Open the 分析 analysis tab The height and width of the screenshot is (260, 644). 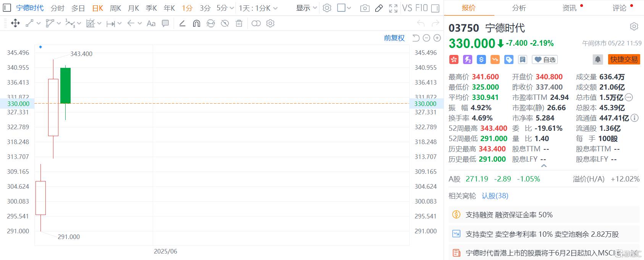pos(519,8)
